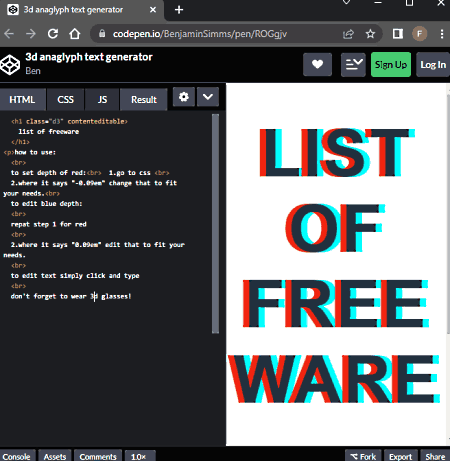Click the 'don't forget to wear' line

point(71,296)
